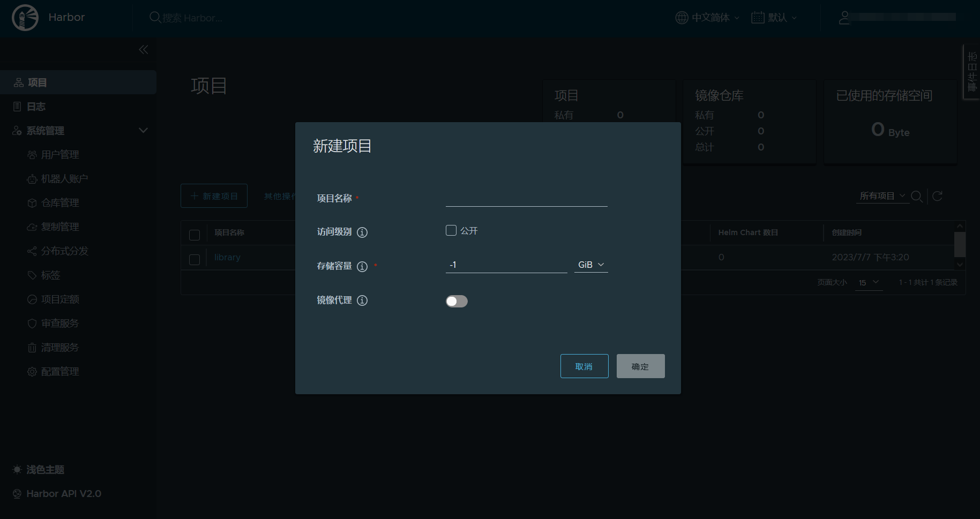The height and width of the screenshot is (519, 980).
Task: Click the 2023/7/7 下午3:20 cell
Action: tap(870, 257)
